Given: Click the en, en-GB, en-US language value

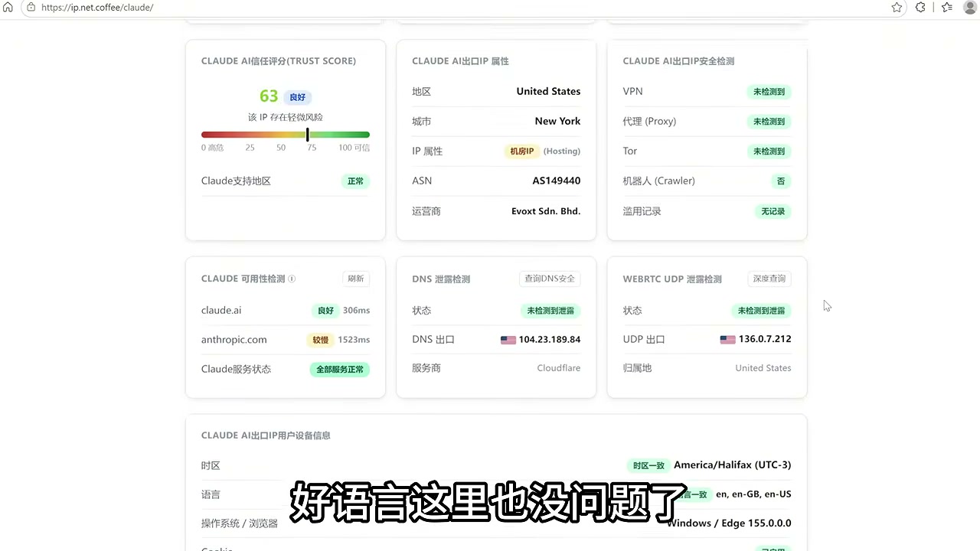Looking at the screenshot, I should tap(753, 494).
